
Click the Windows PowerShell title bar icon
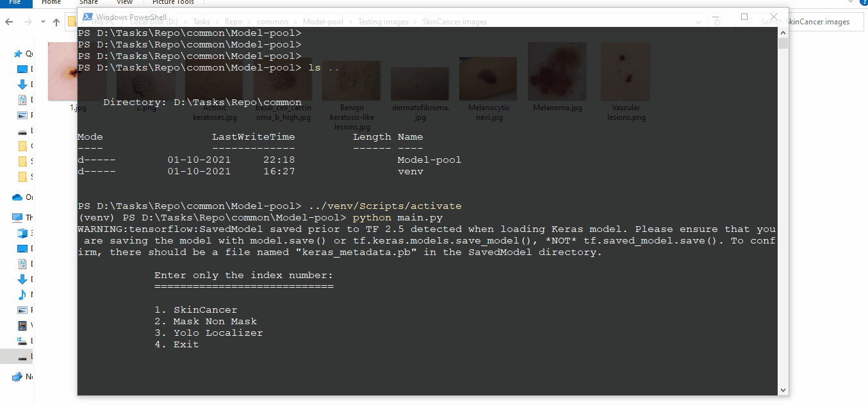tap(87, 16)
